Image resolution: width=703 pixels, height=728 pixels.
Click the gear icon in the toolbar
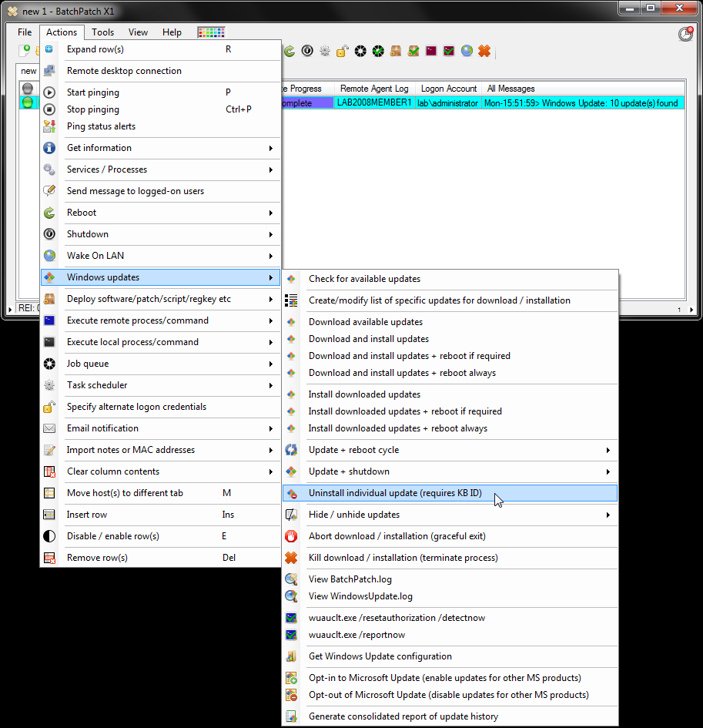324,51
